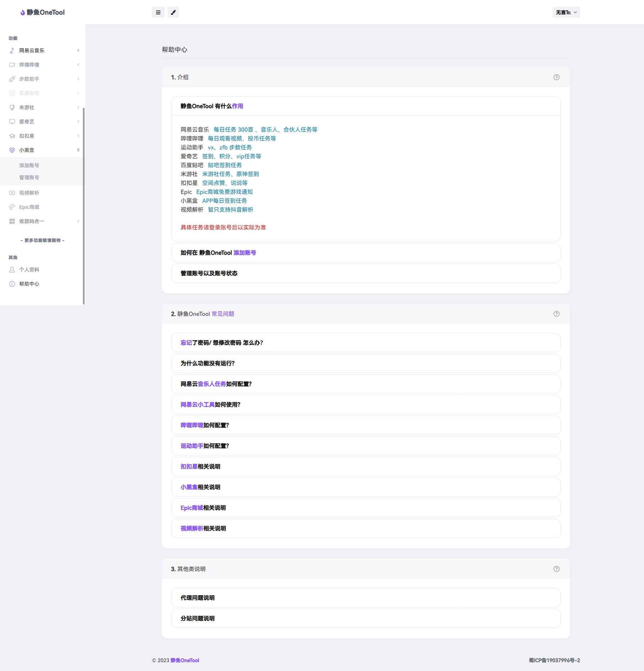Click the sidebar vertical scrollbar

pyautogui.click(x=84, y=206)
